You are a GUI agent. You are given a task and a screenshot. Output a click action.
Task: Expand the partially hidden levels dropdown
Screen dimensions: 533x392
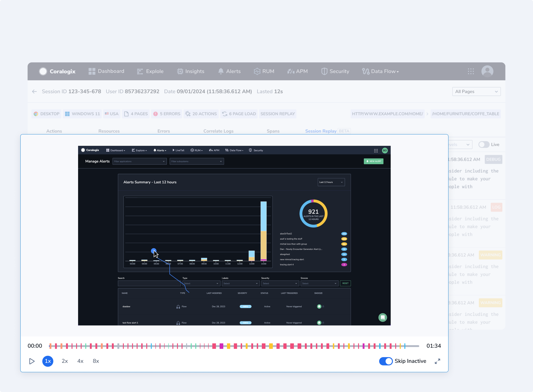tap(460, 145)
